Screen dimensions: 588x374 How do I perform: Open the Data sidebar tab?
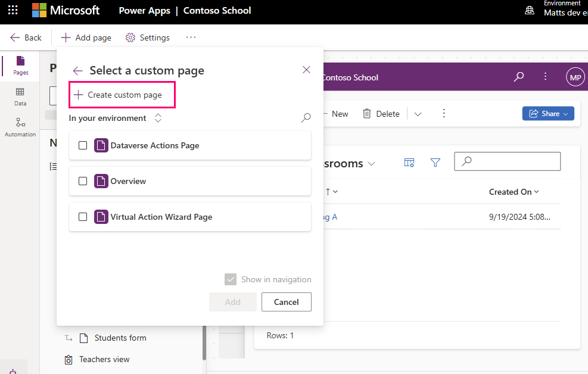tap(20, 96)
